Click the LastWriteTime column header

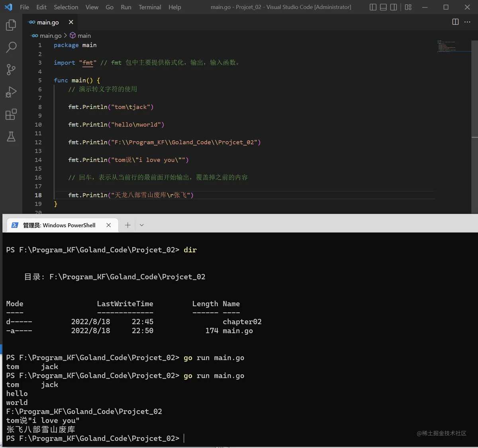pyautogui.click(x=125, y=304)
